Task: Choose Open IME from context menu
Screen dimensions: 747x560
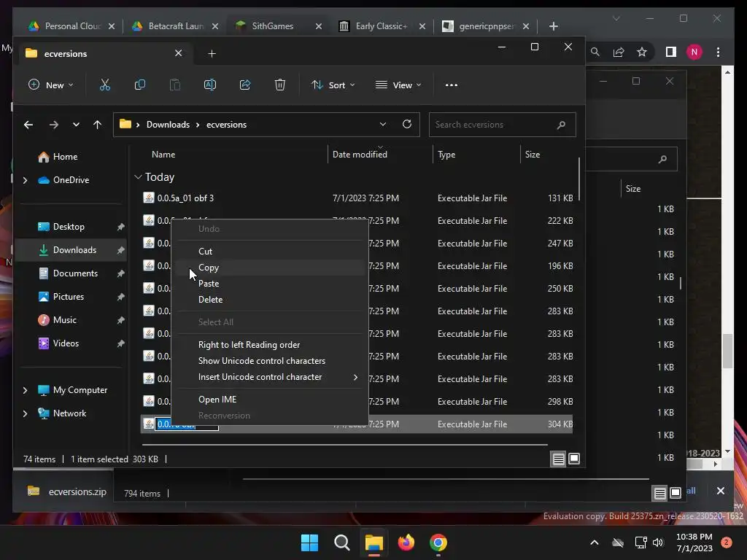Action: click(270, 400)
